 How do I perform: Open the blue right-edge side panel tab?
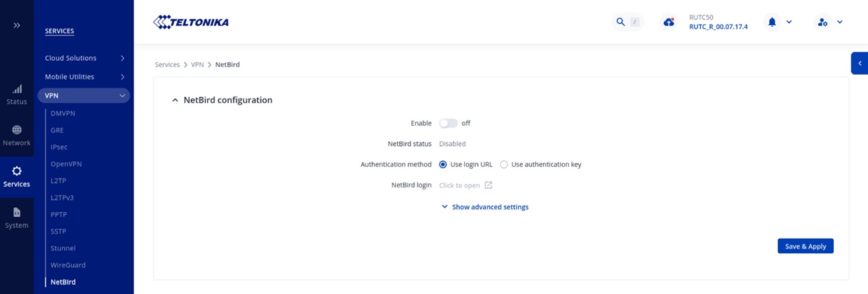coord(859,63)
